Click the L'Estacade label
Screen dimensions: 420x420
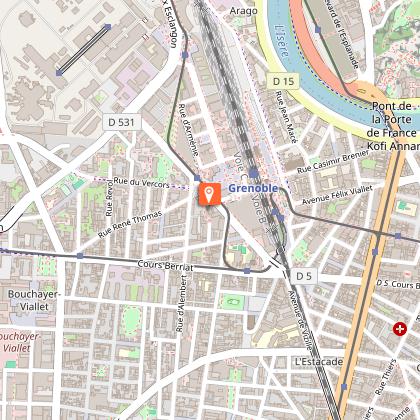(319, 362)
